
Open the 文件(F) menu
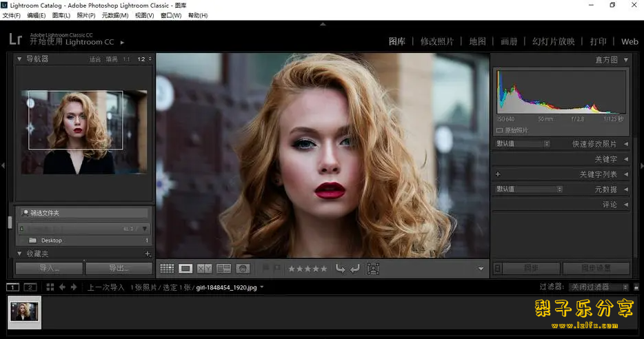(12, 16)
